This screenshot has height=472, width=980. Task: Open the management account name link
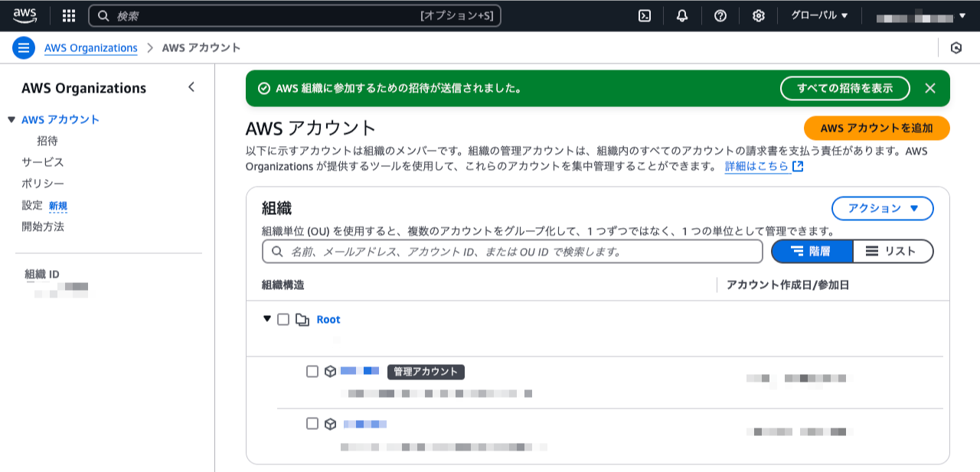tap(360, 371)
